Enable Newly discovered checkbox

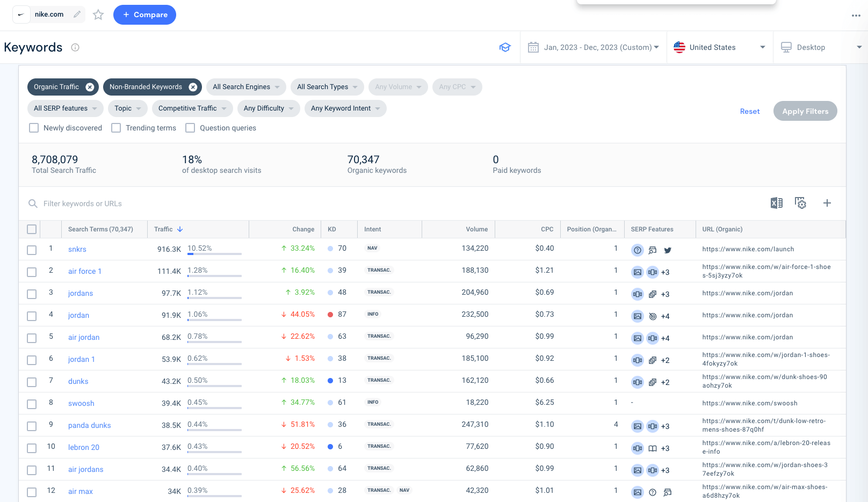click(34, 128)
